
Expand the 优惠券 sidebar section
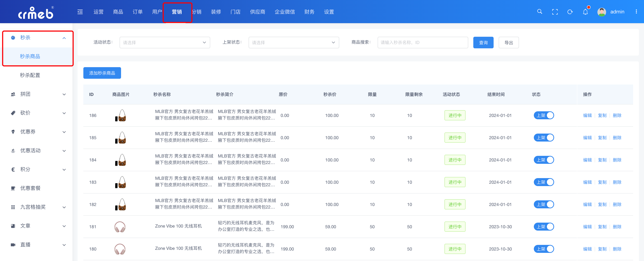64,132
